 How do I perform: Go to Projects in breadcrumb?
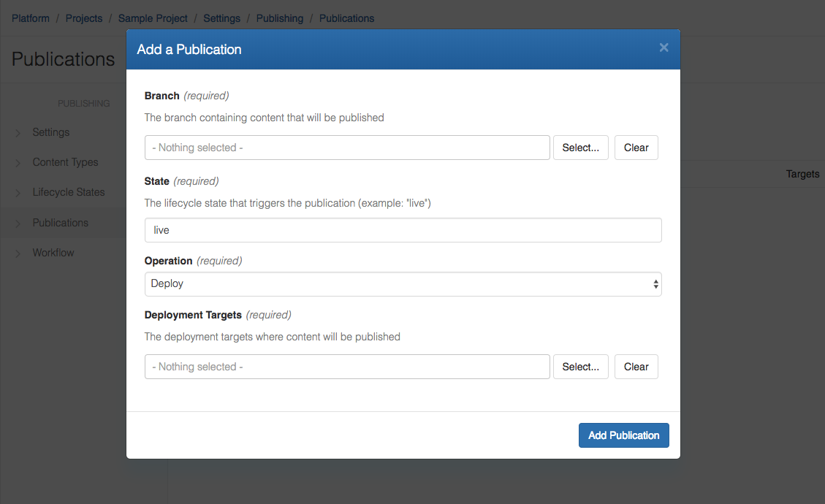pos(84,18)
